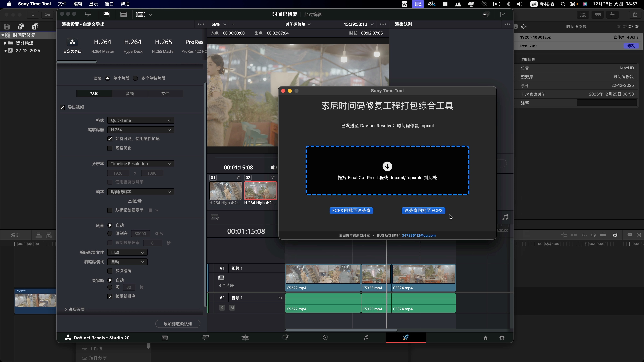This screenshot has width=644, height=362.
Task: Click the home project manager icon
Action: tap(485, 338)
